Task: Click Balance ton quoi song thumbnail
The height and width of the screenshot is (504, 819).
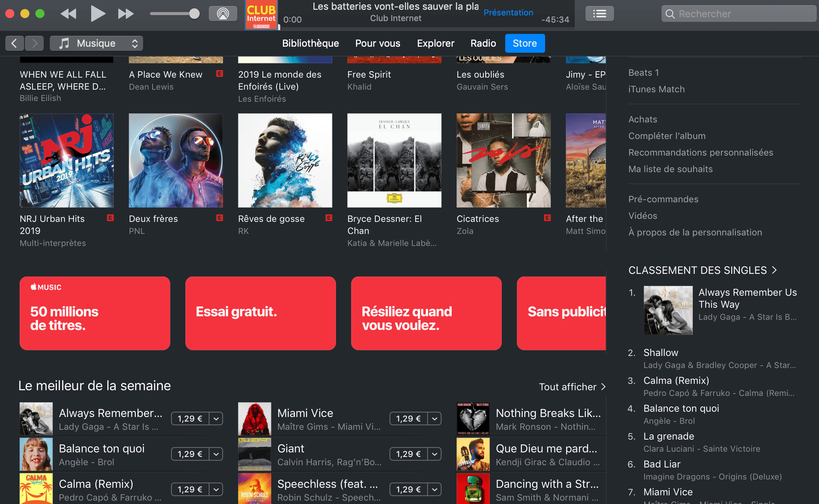Action: [36, 454]
